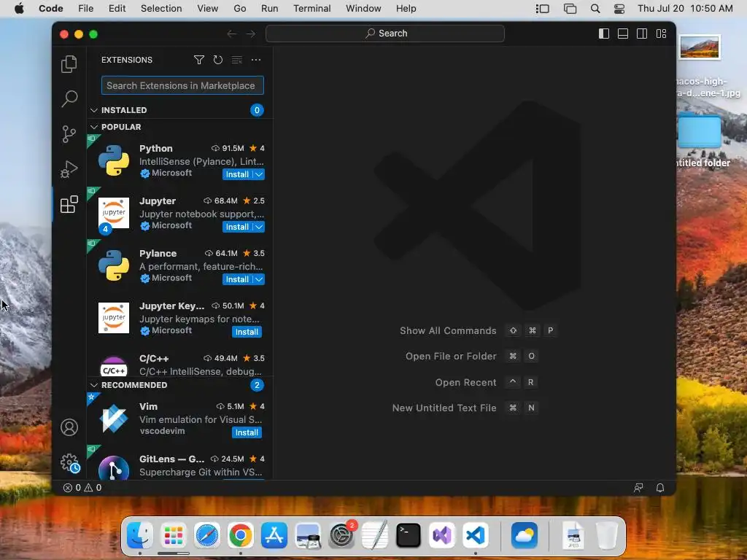Install the Vim extension
747x560 pixels.
click(x=247, y=432)
